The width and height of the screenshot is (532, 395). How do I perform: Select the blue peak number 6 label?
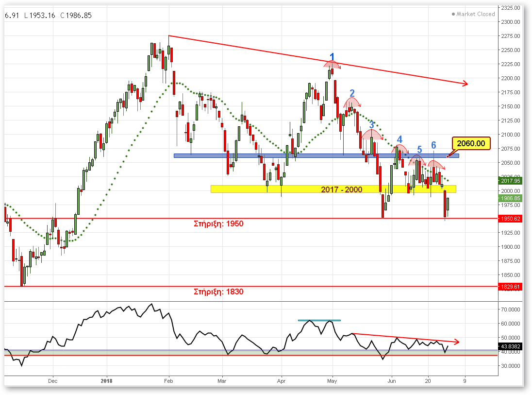[x=433, y=145]
